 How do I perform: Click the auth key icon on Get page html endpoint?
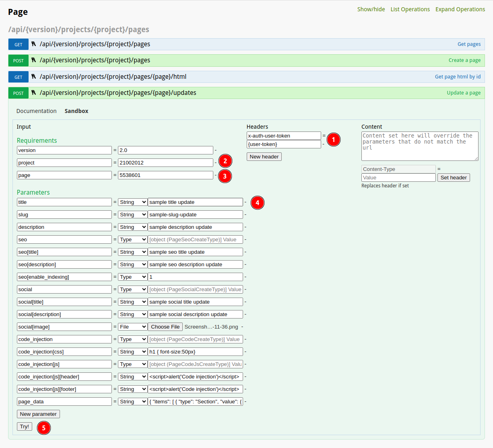(x=34, y=76)
